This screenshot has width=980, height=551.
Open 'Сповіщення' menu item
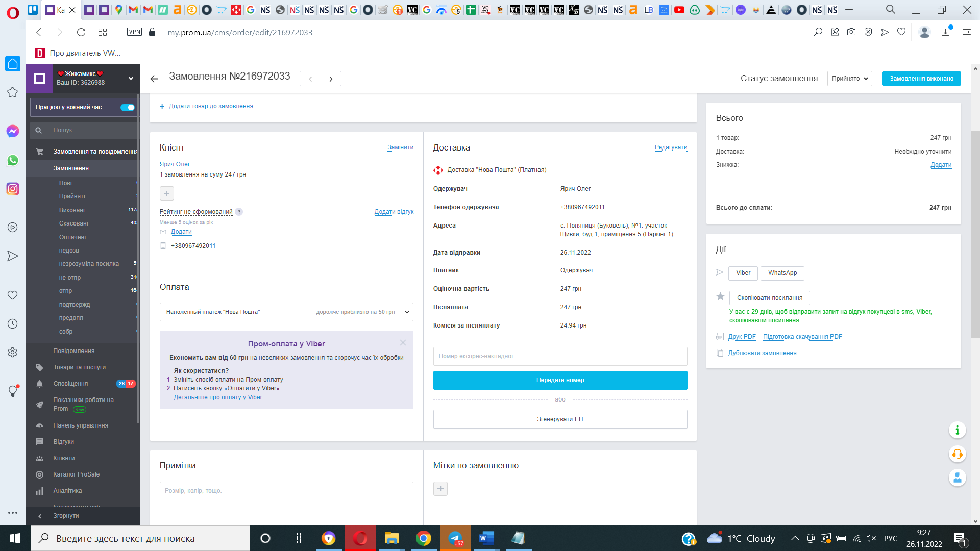click(70, 384)
